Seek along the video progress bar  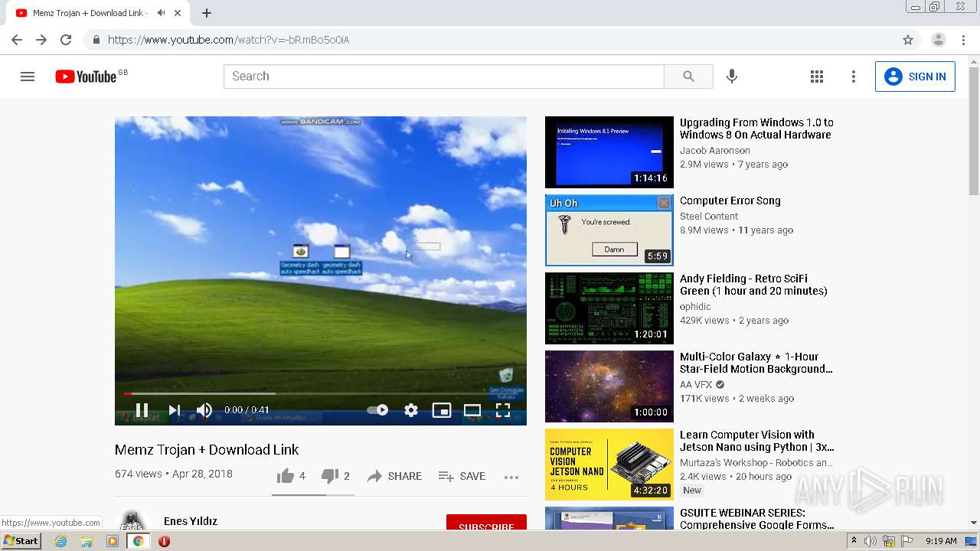(x=321, y=393)
